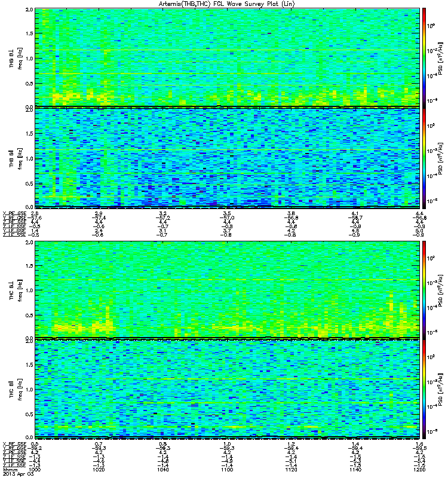Viewport: 448px width, 478px height.
Task: Click the '1000' time tick label
Action: [35, 470]
